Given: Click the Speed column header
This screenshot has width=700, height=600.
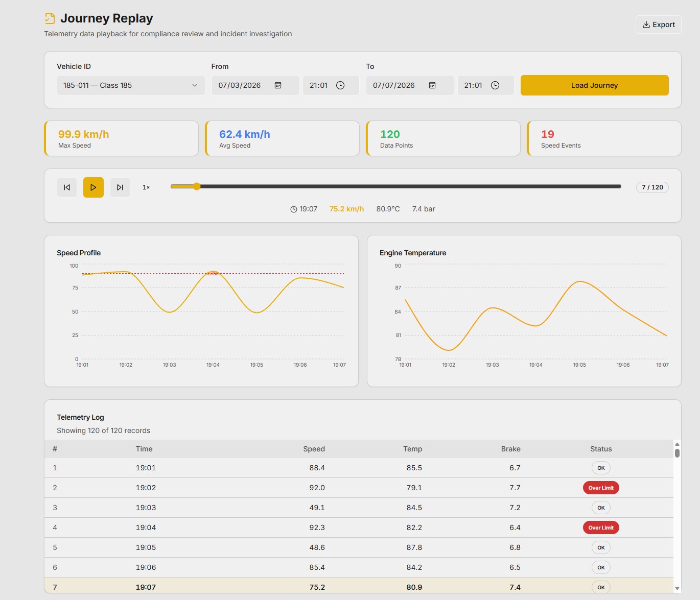Looking at the screenshot, I should tap(314, 449).
